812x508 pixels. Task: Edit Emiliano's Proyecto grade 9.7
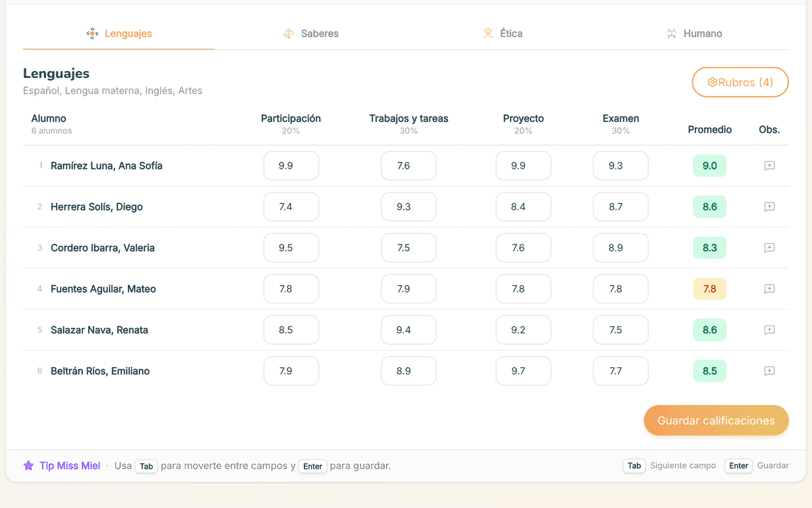pyautogui.click(x=523, y=371)
